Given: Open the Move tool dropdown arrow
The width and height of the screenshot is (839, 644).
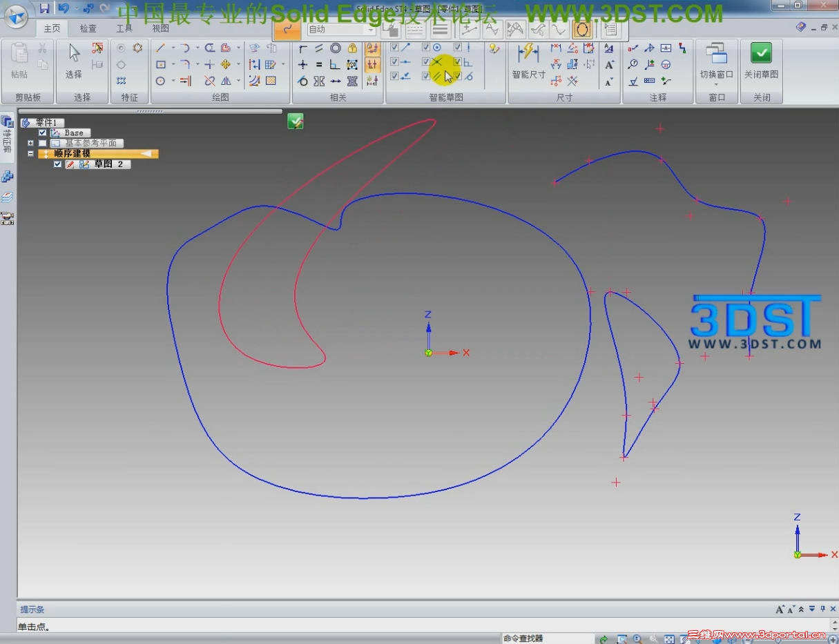Looking at the screenshot, I should point(238,64).
